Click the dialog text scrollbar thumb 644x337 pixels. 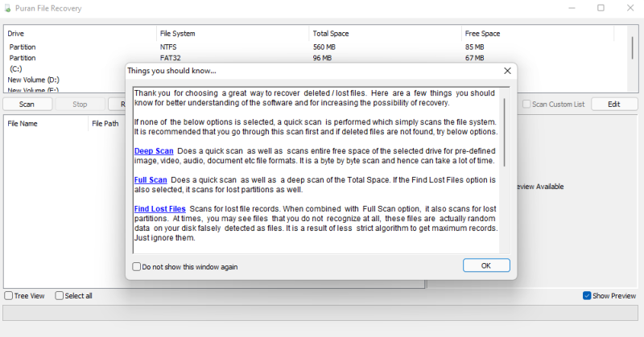click(505, 132)
